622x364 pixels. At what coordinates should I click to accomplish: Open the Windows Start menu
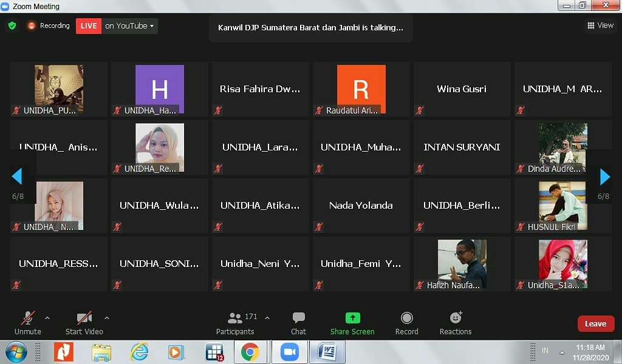pyautogui.click(x=16, y=352)
